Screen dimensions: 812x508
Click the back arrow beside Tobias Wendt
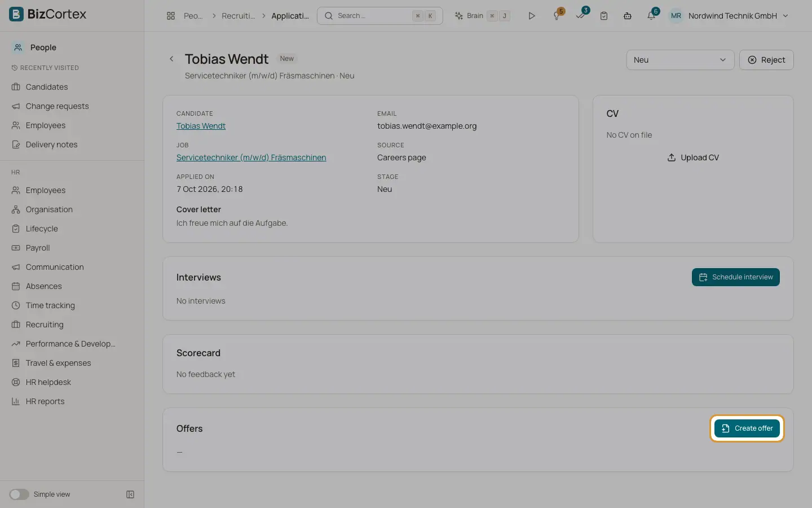pyautogui.click(x=171, y=59)
